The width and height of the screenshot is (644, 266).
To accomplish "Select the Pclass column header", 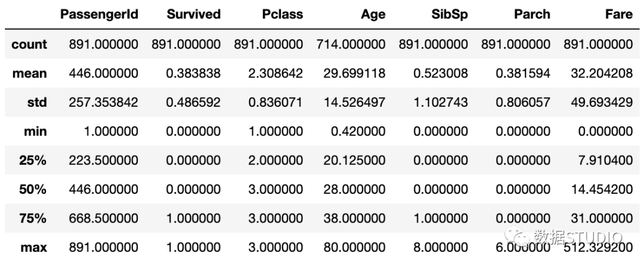I will point(283,14).
